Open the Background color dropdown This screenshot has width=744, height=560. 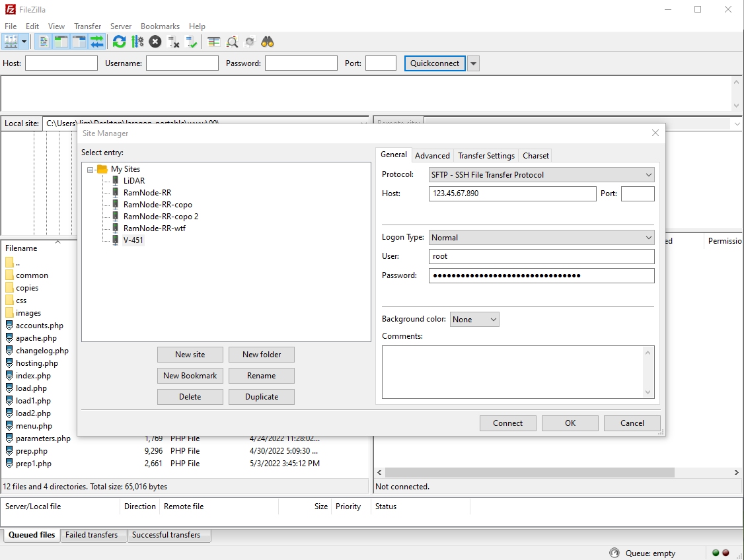[x=474, y=320]
